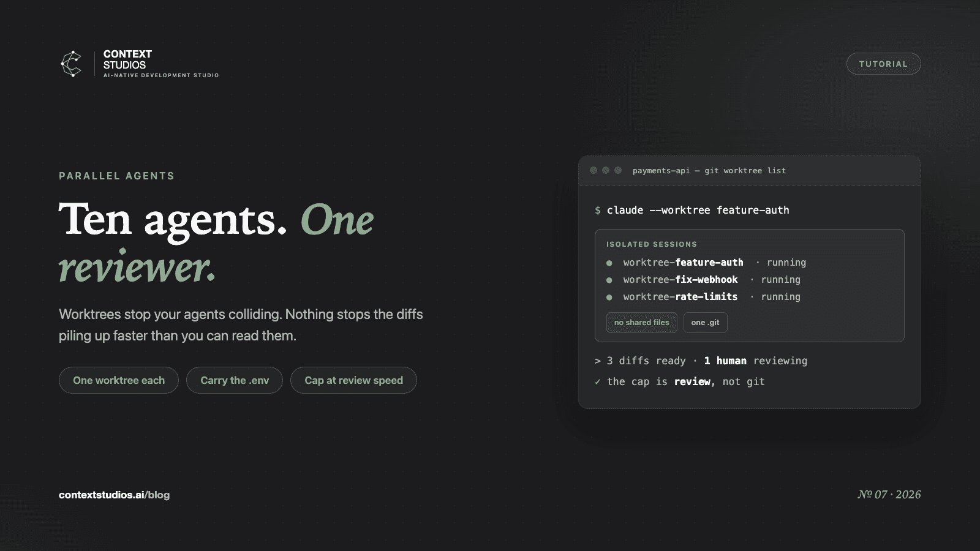
Task: Click the issue number '№ 07 · 2026'
Action: [889, 495]
